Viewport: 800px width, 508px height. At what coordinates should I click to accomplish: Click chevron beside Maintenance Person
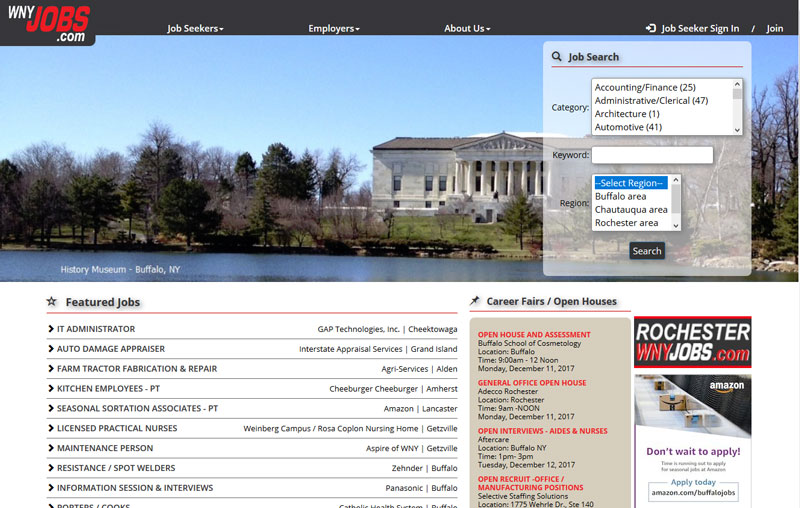tap(51, 448)
